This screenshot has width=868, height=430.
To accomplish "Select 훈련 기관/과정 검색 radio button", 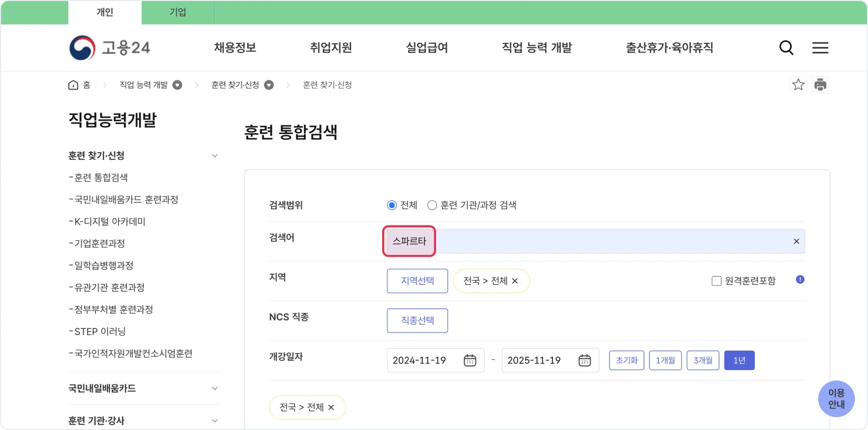I will tap(432, 205).
